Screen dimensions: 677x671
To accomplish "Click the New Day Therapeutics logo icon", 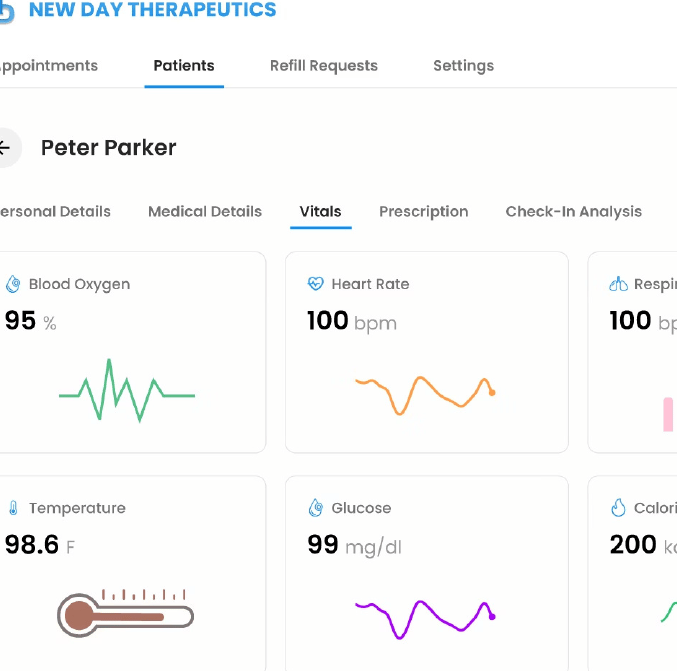I will click(x=6, y=11).
